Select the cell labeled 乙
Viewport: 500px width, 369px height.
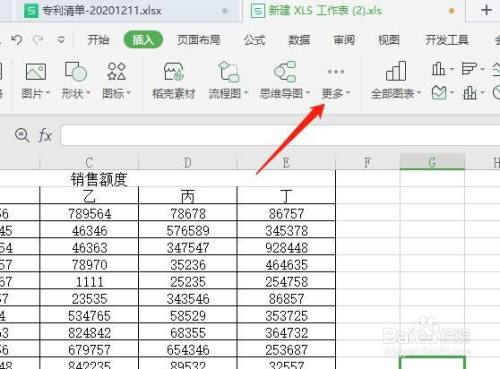[x=89, y=196]
